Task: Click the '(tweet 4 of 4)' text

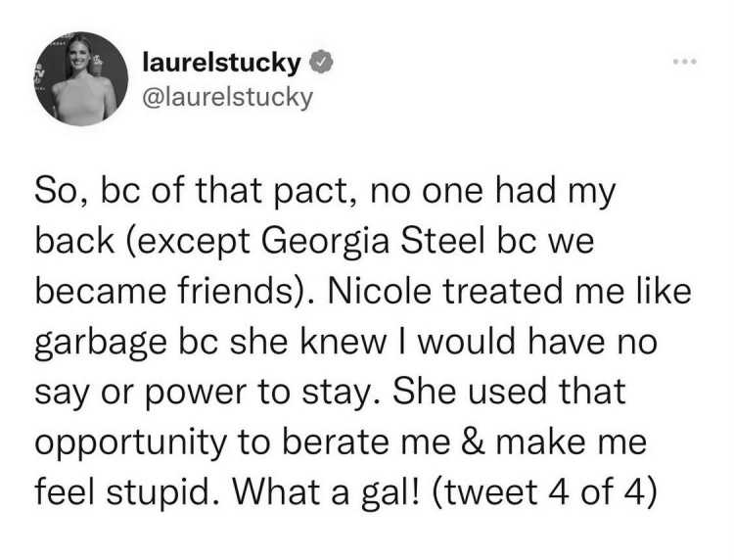Action: point(544,492)
